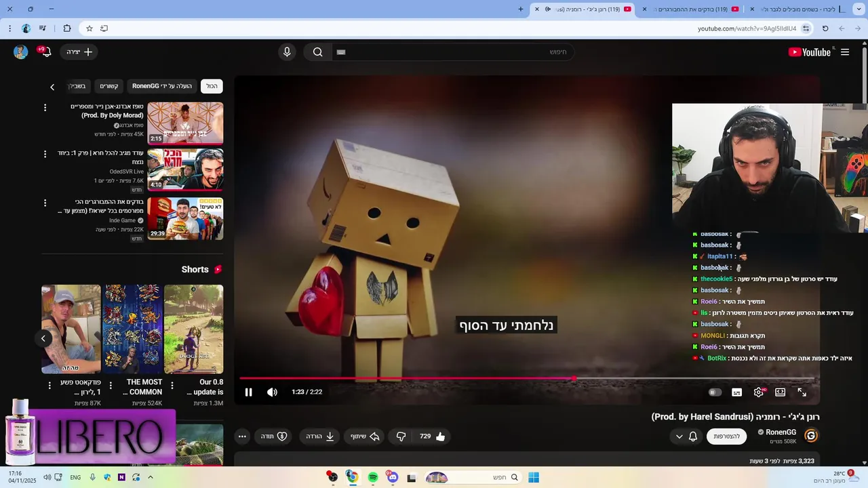Image resolution: width=868 pixels, height=488 pixels.
Task: Open the OdedSVR Live channel link
Action: pyautogui.click(x=127, y=172)
